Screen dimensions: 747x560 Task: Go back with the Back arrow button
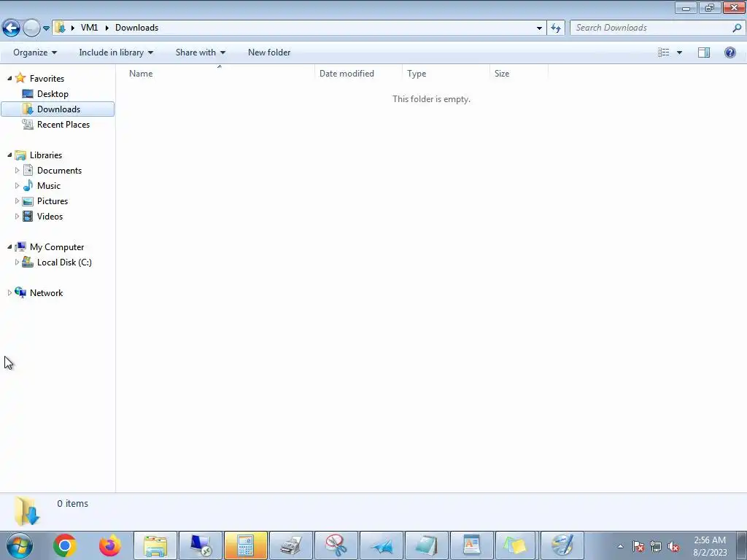(11, 28)
